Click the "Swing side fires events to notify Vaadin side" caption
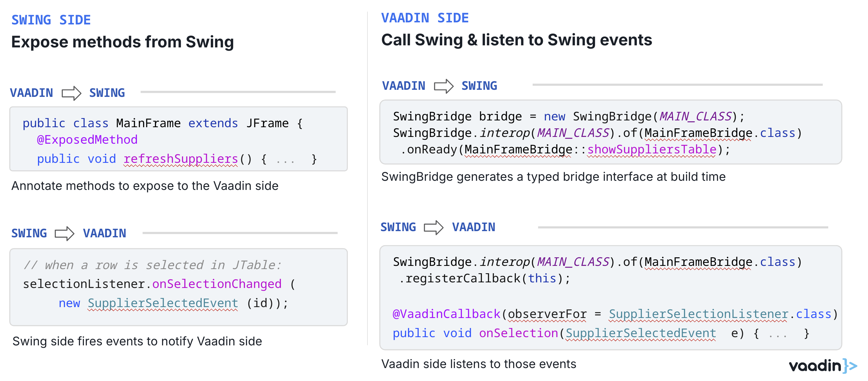The image size is (868, 381). click(x=137, y=341)
